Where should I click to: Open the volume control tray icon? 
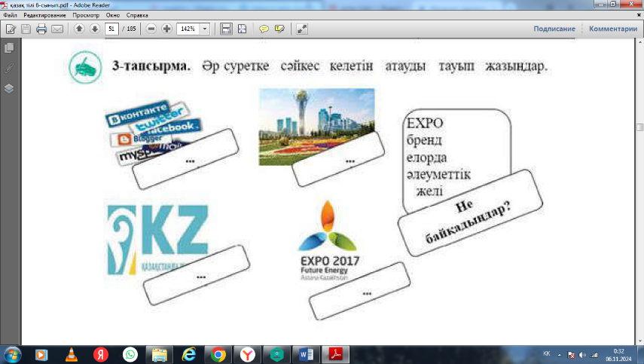[x=582, y=355]
